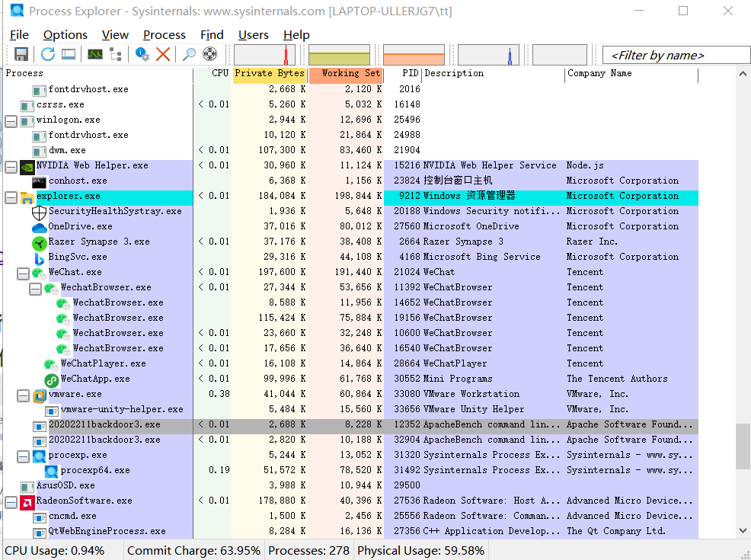The height and width of the screenshot is (560, 751).
Task: Click the NVIDIA Web Helper.exe icon
Action: tap(27, 167)
